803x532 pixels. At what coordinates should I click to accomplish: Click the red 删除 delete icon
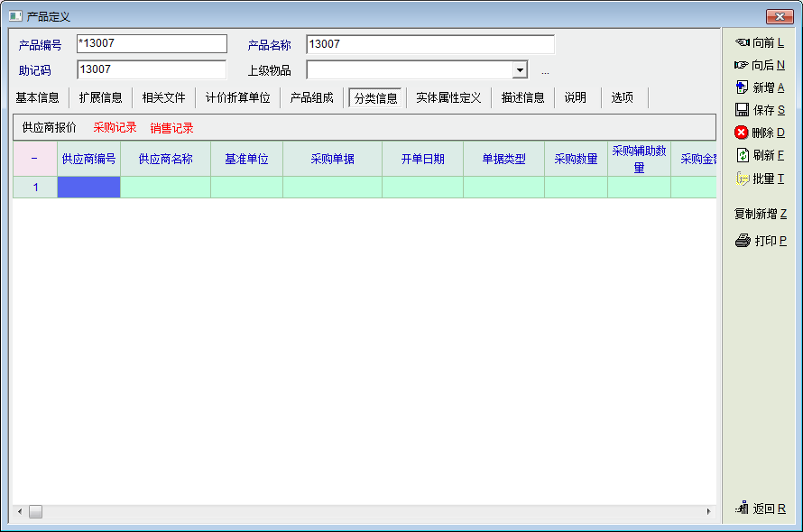(742, 133)
